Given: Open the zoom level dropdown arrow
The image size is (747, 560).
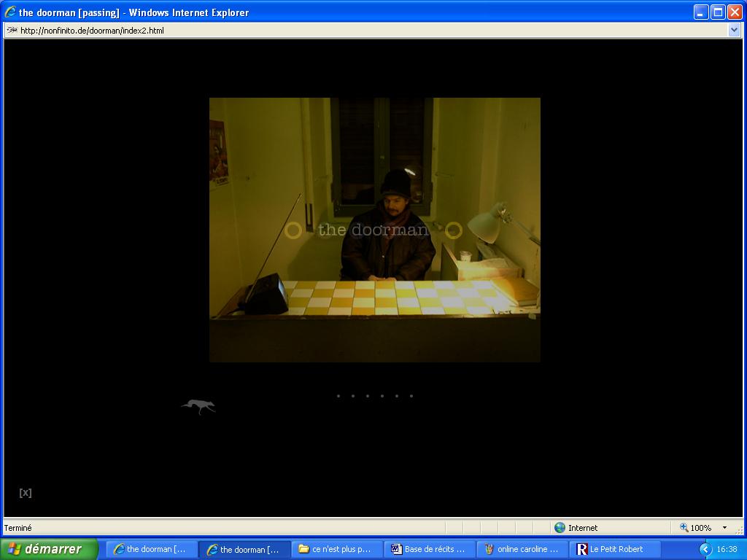Looking at the screenshot, I should click(x=724, y=528).
